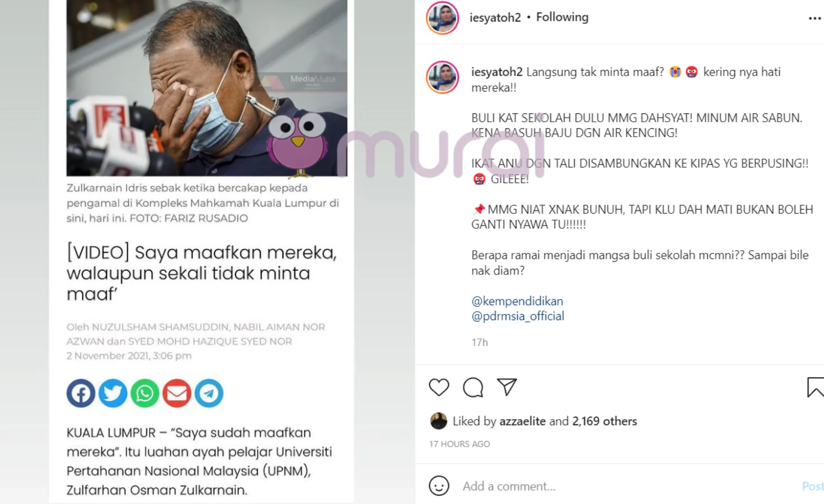Open azzaelite profile from likes
Image resolution: width=824 pixels, height=504 pixels.
(x=522, y=421)
